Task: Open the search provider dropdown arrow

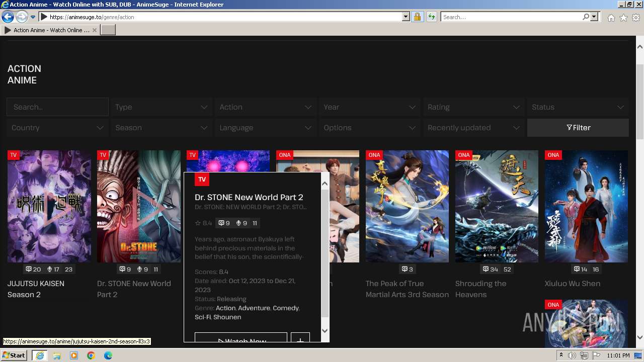Action: click(x=594, y=17)
